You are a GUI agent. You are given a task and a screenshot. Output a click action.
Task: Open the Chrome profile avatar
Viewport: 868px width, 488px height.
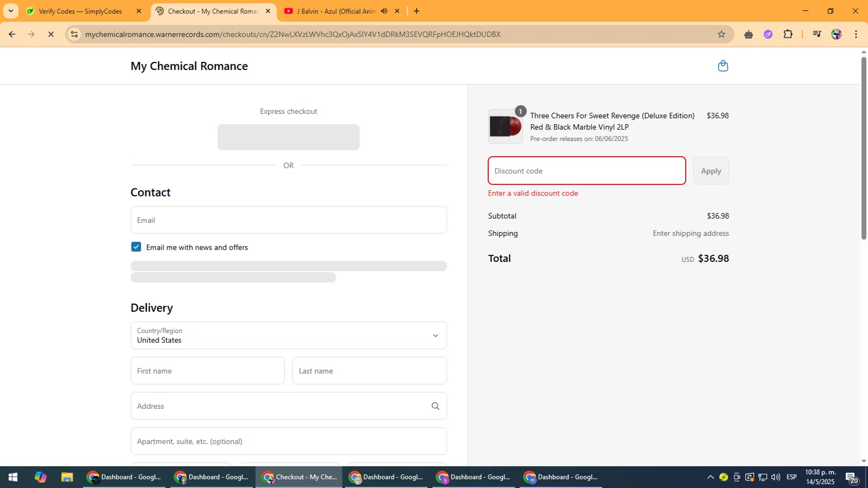click(836, 34)
